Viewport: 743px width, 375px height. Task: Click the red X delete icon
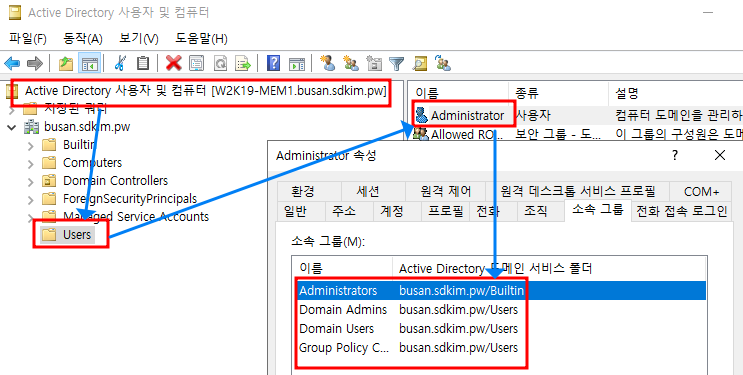pos(173,63)
